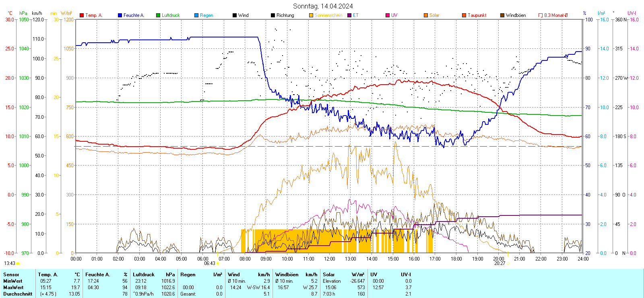Screen dimensions: 644x298
Task: Click the light blue Regen legend square
Action: pyautogui.click(x=196, y=15)
